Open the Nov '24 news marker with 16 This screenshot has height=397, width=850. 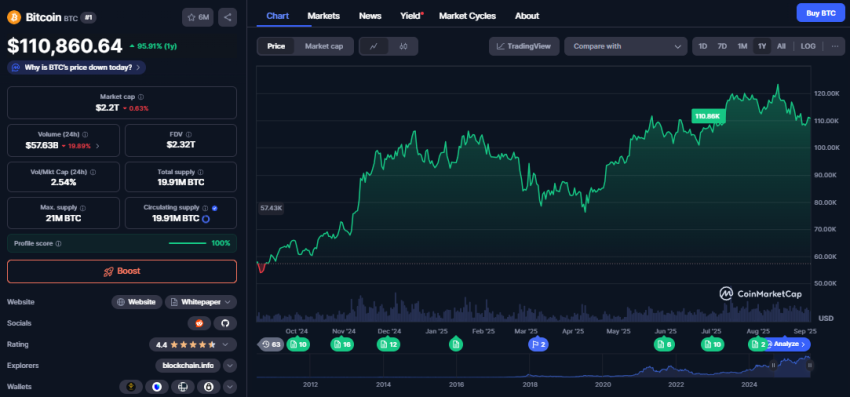(x=343, y=344)
